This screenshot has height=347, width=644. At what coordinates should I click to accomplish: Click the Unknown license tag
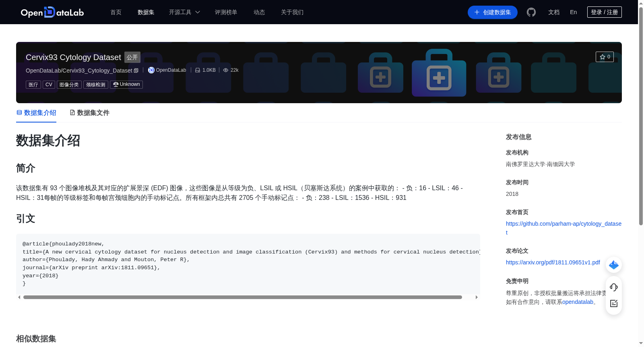(x=126, y=84)
